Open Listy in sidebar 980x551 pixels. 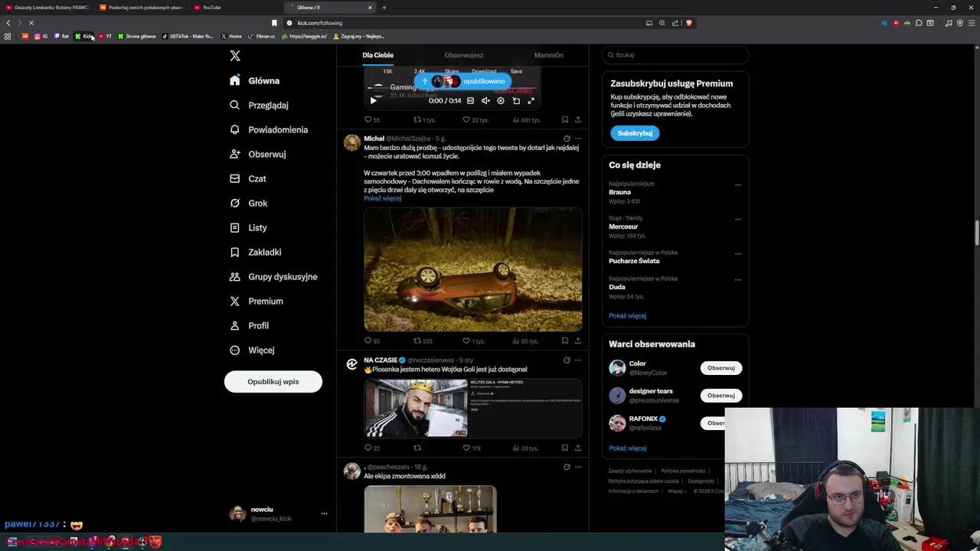(248, 227)
